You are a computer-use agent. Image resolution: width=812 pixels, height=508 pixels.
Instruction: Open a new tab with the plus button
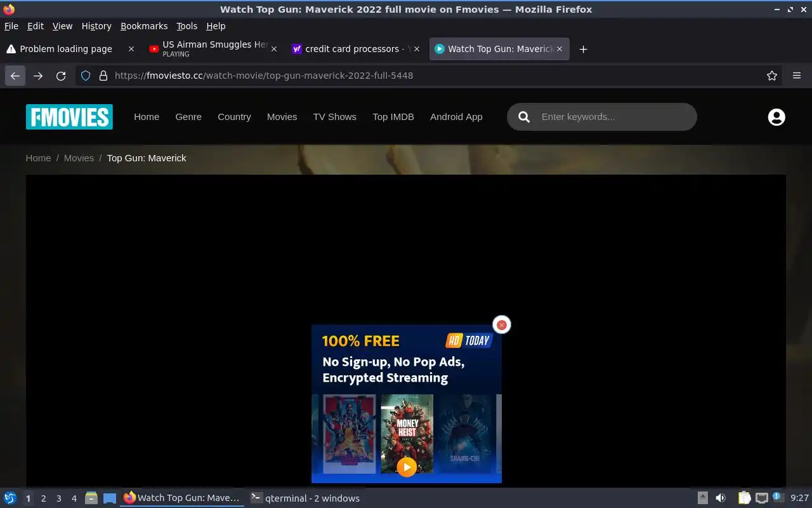[584, 49]
